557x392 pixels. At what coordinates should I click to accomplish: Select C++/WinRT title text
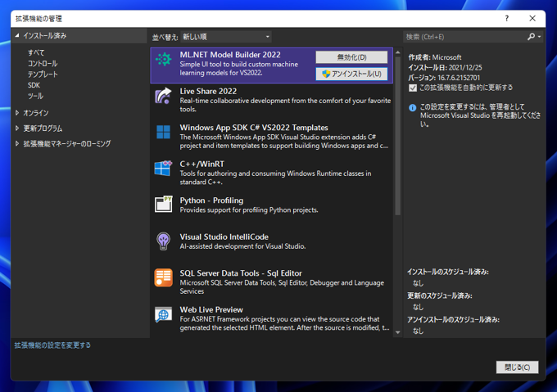pyautogui.click(x=202, y=164)
